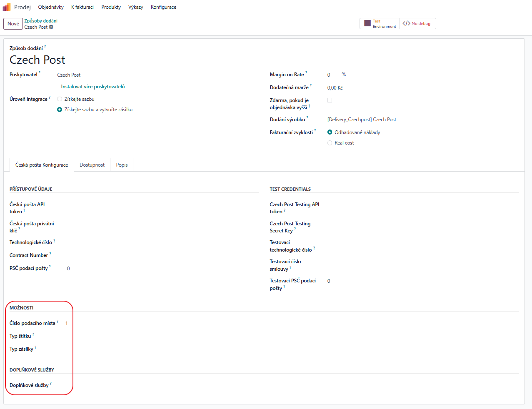Select the Získejte sazbu radio option
532x409 pixels.
click(x=60, y=99)
